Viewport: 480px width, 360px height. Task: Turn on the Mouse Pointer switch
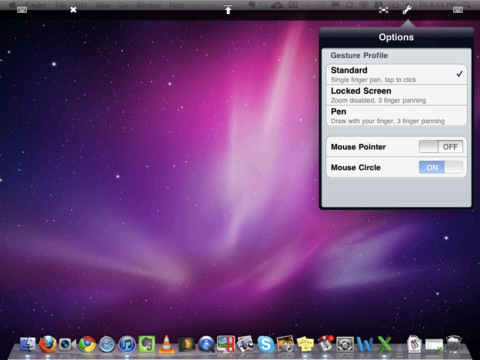click(x=441, y=147)
